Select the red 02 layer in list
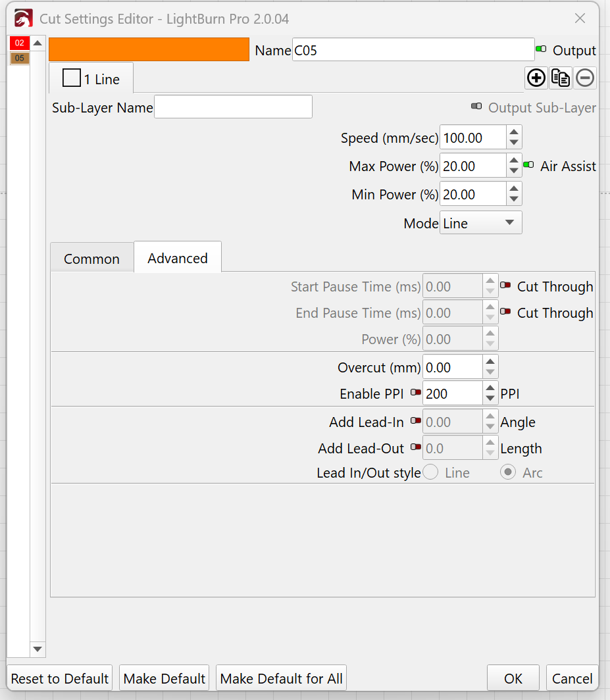The height and width of the screenshot is (700, 610). [x=19, y=43]
